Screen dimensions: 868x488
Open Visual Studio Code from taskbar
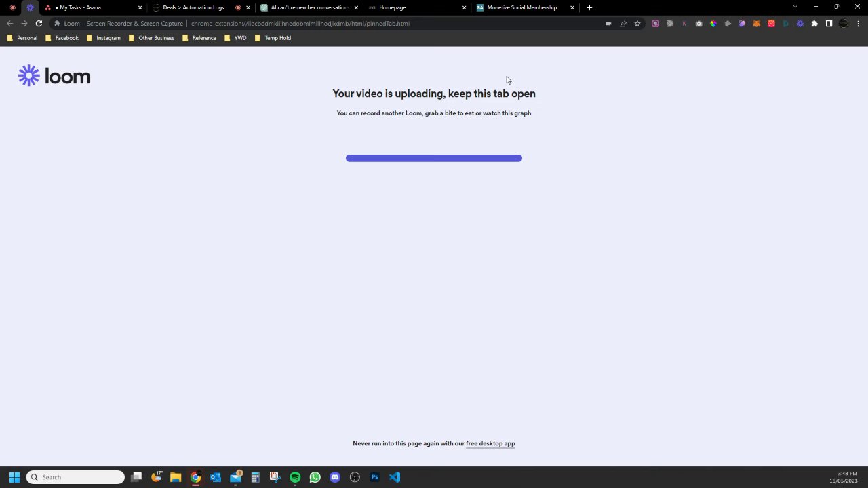click(395, 477)
